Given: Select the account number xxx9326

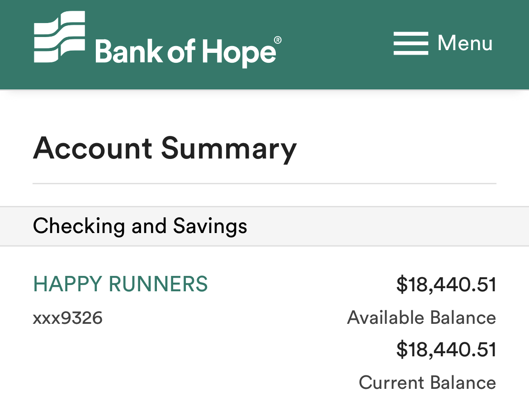Looking at the screenshot, I should 68,318.
